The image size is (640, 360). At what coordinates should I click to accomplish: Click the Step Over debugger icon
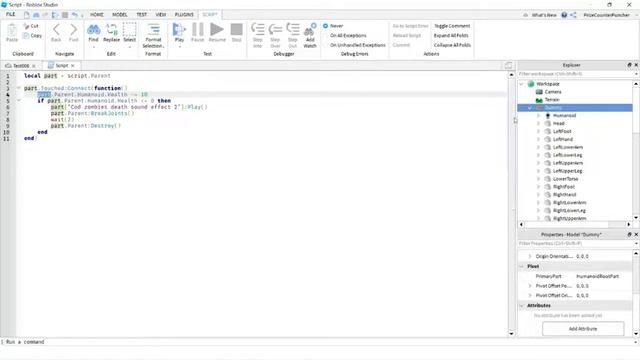[275, 29]
